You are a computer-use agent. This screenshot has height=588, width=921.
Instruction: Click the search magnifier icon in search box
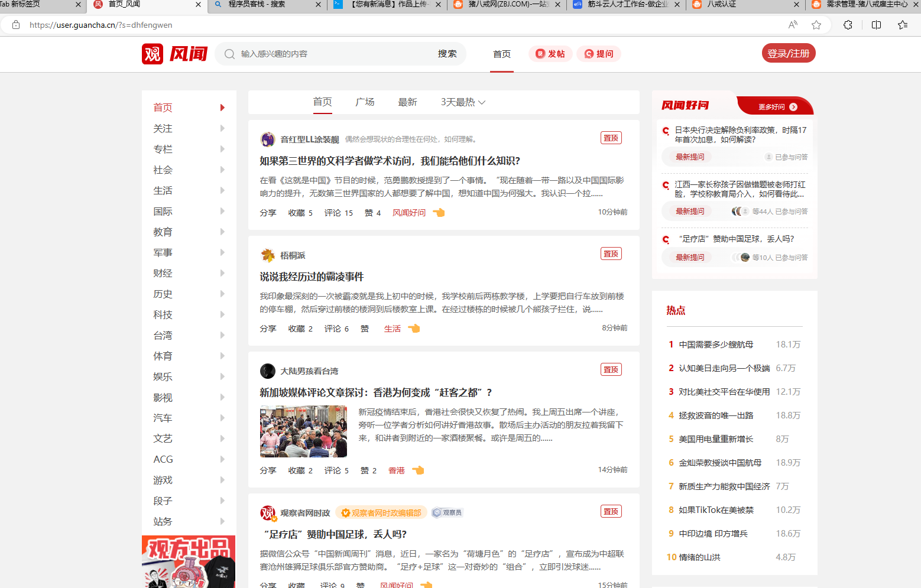(x=229, y=54)
